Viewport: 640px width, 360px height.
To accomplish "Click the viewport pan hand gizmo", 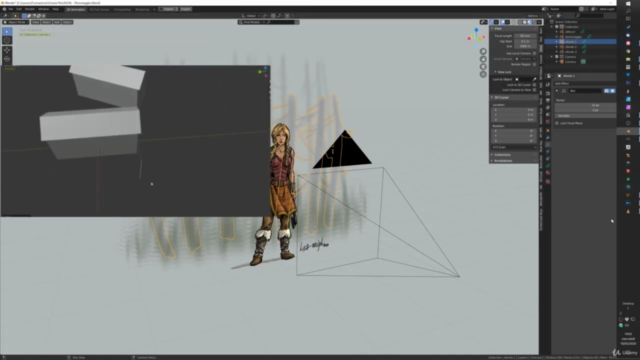I will 483,59.
